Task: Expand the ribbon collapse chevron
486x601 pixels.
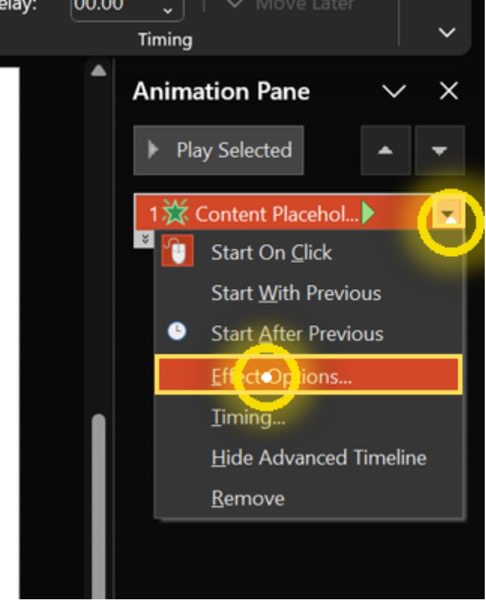Action: pyautogui.click(x=447, y=33)
